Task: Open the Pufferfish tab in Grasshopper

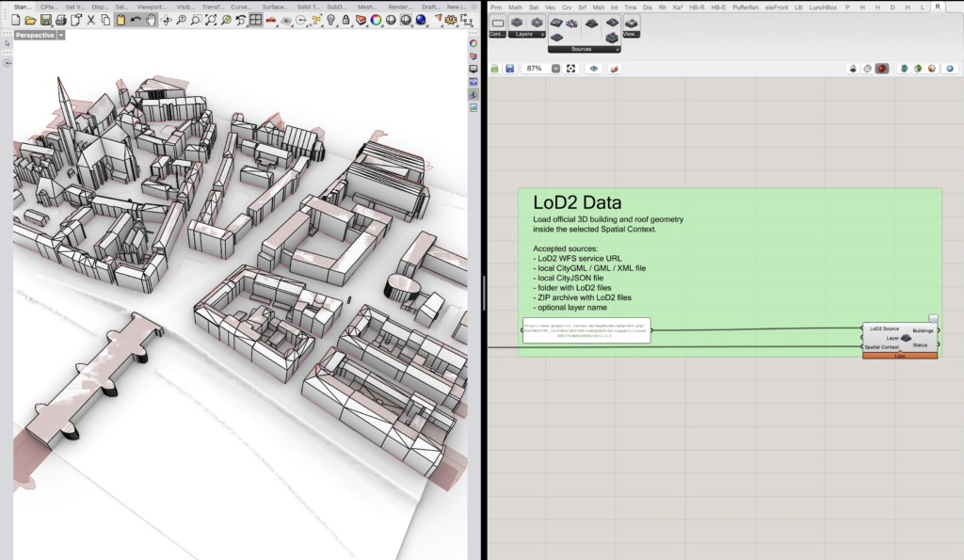Action: pos(746,8)
